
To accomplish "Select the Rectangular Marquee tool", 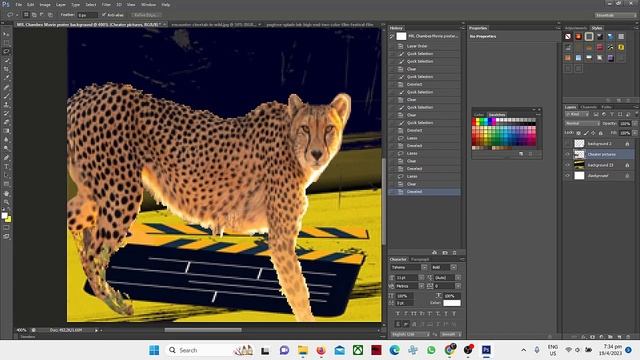I will [x=6, y=43].
